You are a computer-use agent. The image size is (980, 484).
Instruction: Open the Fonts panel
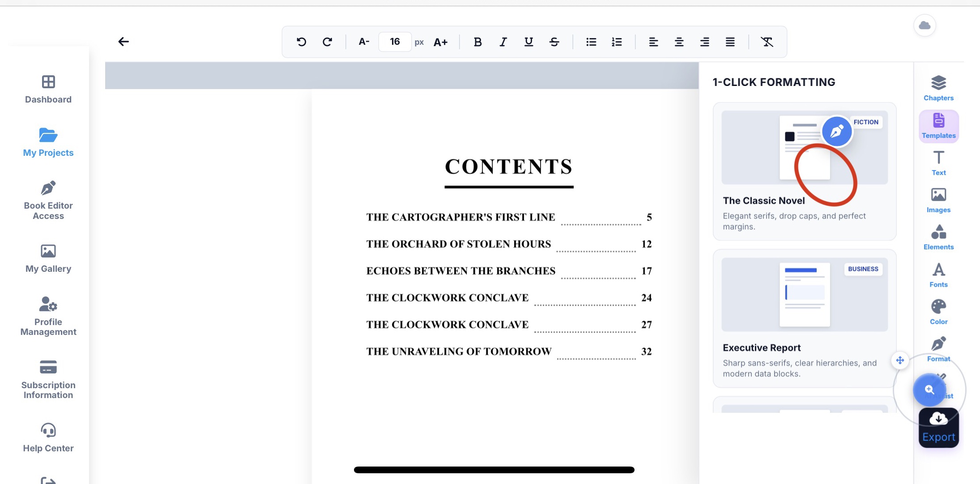tap(938, 275)
